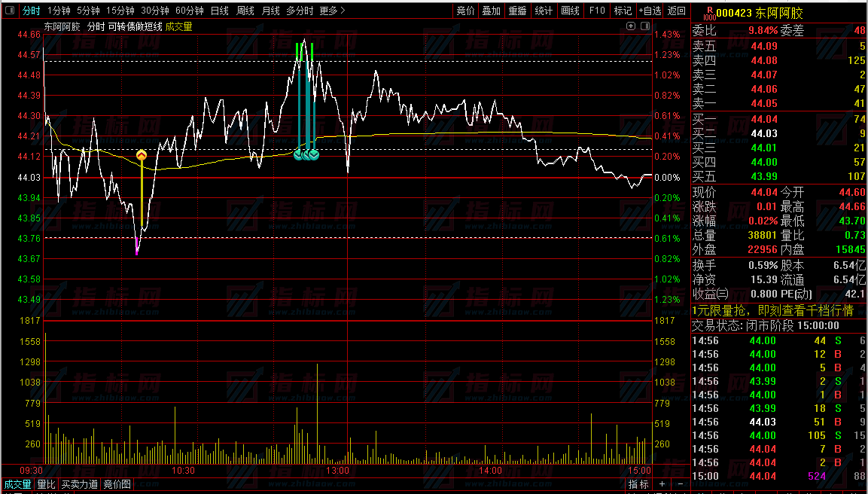Click the 卖一 price 44.05

click(x=764, y=104)
